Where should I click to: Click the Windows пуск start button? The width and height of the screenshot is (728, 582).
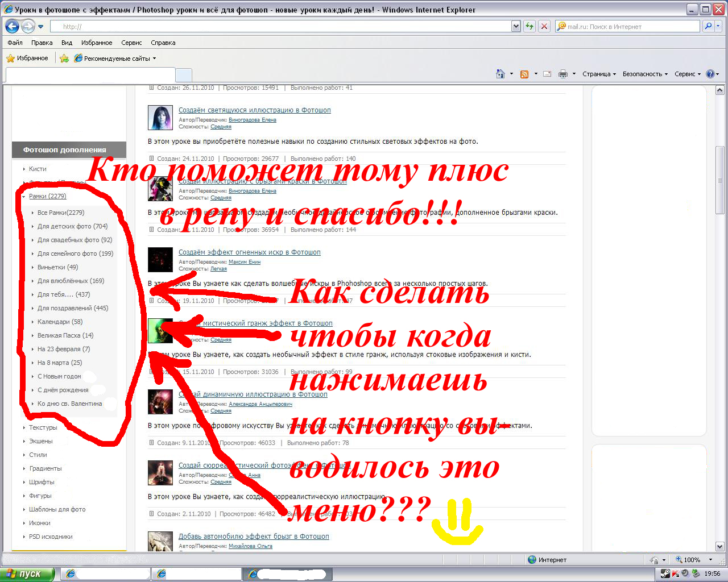(x=27, y=574)
